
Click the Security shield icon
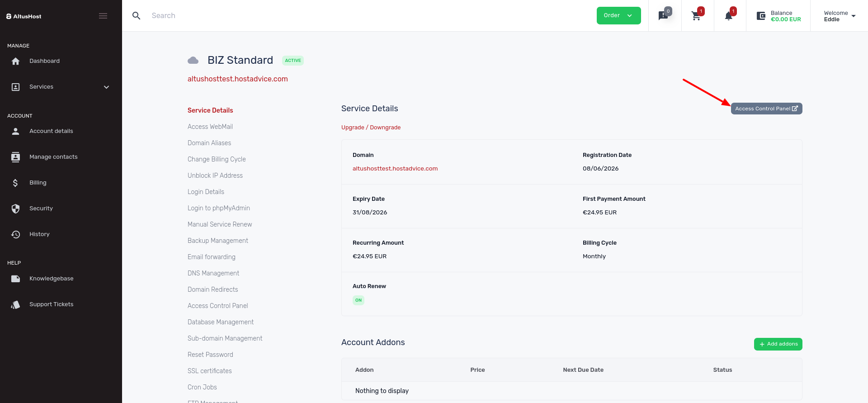(15, 209)
